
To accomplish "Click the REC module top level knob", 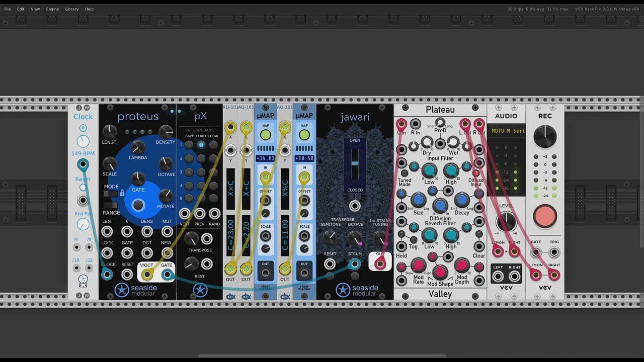I will pyautogui.click(x=545, y=136).
